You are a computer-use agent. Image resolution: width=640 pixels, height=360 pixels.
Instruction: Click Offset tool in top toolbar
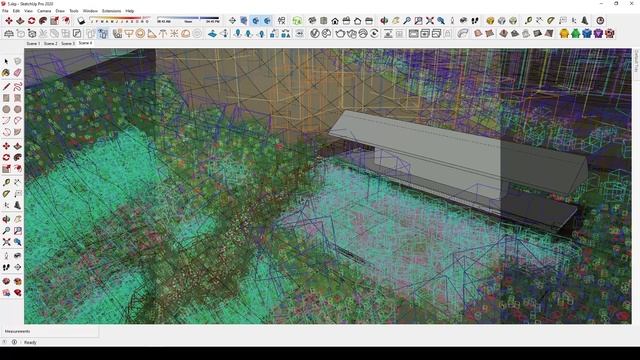pyautogui.click(x=66, y=21)
